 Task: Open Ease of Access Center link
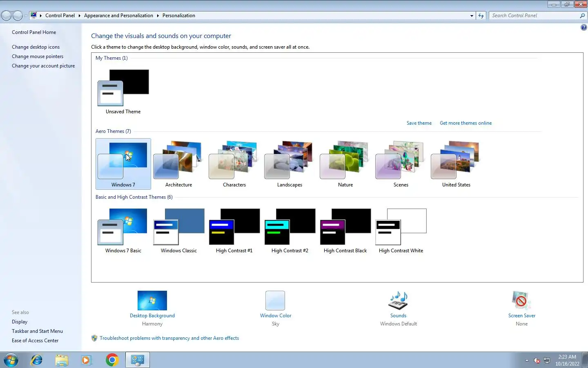(x=35, y=341)
